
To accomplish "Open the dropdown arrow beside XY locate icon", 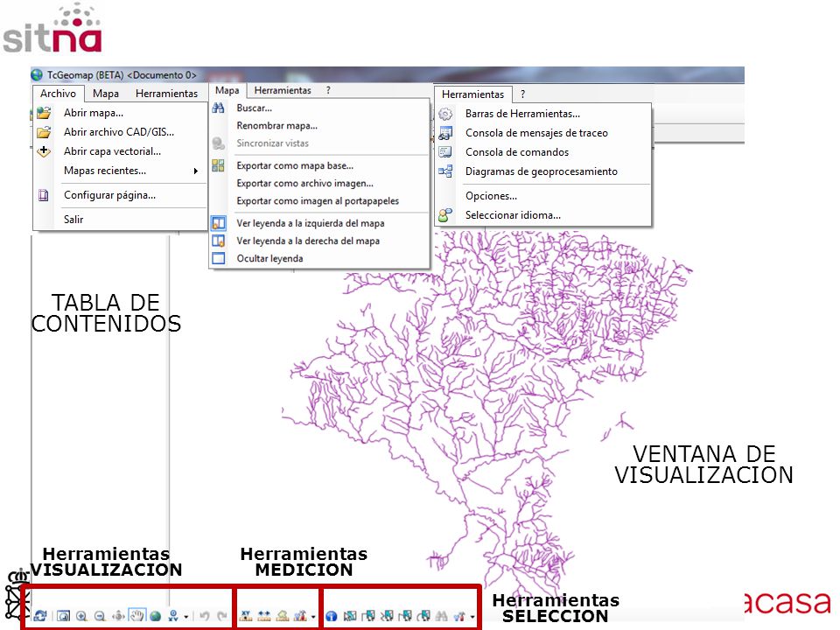I will (185, 617).
